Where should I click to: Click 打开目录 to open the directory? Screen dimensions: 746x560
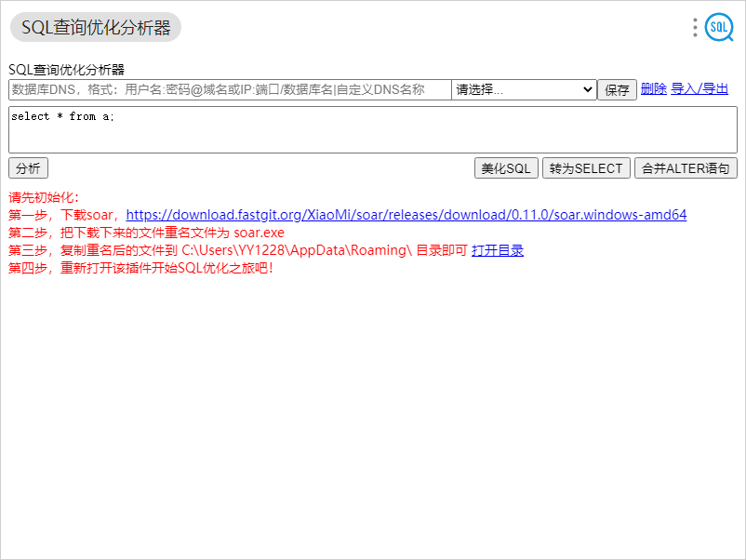[x=498, y=250]
